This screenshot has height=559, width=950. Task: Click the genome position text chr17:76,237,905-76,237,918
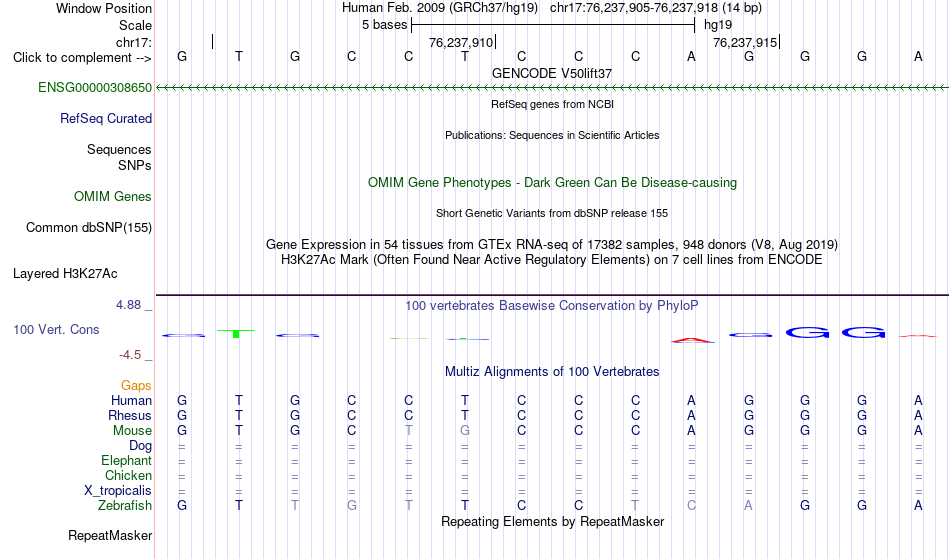[634, 8]
